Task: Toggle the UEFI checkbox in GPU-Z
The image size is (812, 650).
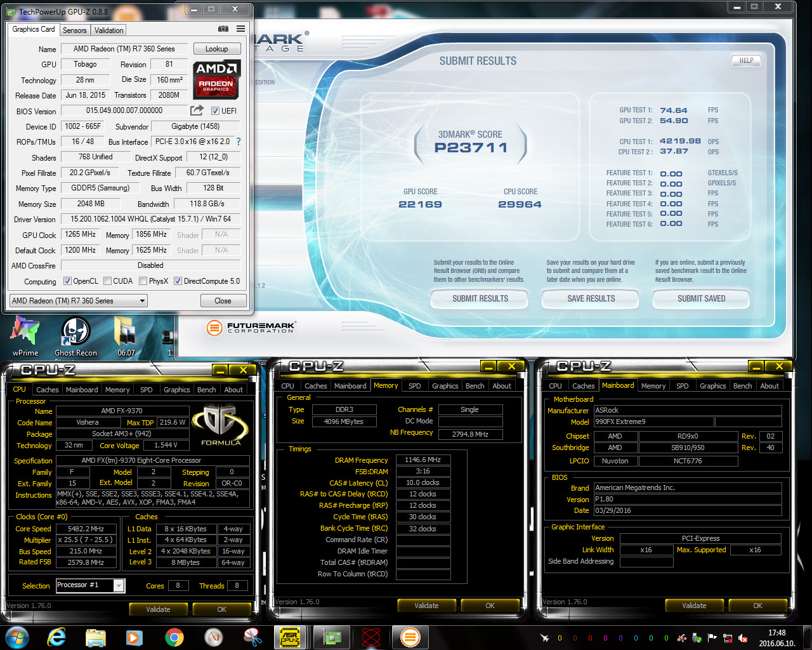Action: pos(215,110)
